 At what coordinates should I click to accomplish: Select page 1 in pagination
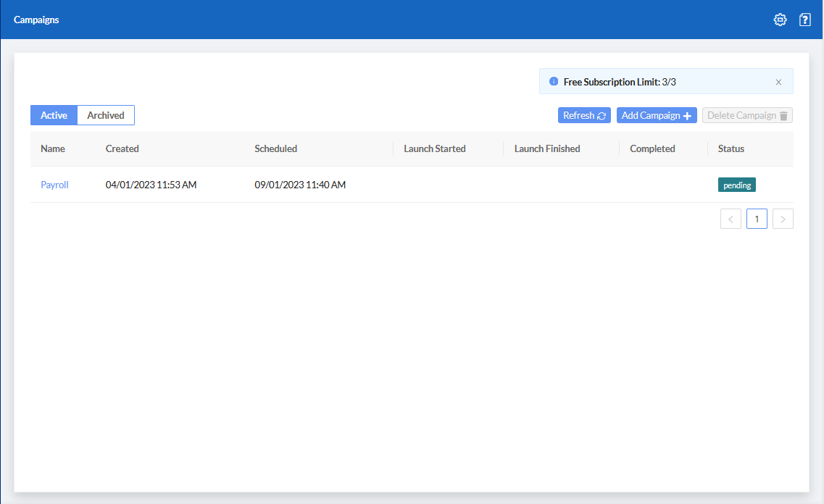(757, 218)
